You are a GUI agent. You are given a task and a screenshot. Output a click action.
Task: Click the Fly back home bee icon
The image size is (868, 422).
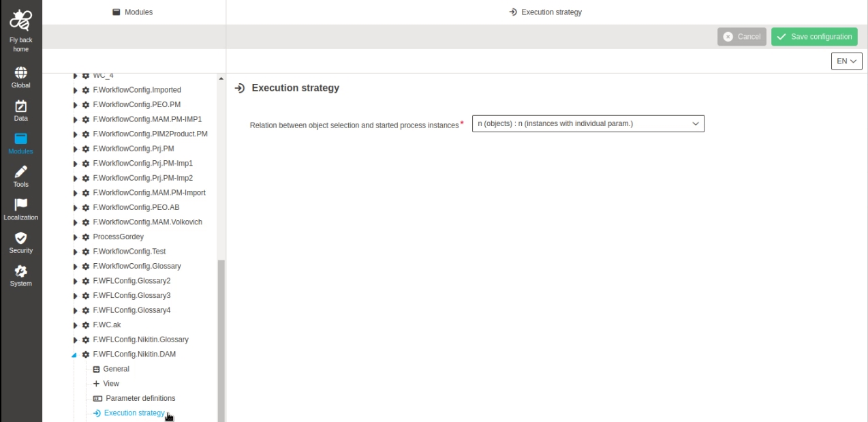(20, 20)
